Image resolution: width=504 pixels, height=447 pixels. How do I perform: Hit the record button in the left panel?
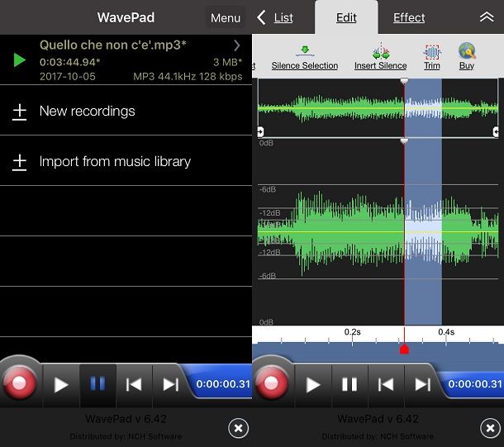(x=19, y=383)
